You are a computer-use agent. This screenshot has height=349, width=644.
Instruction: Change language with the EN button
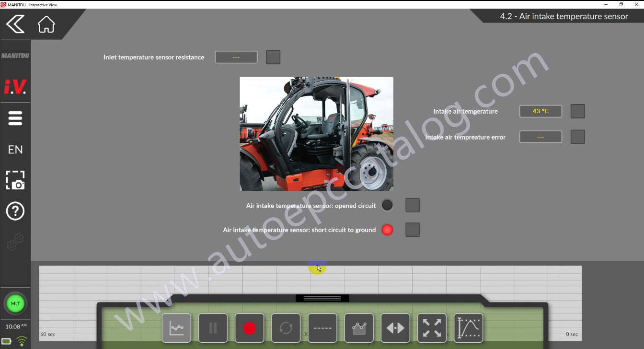(15, 150)
